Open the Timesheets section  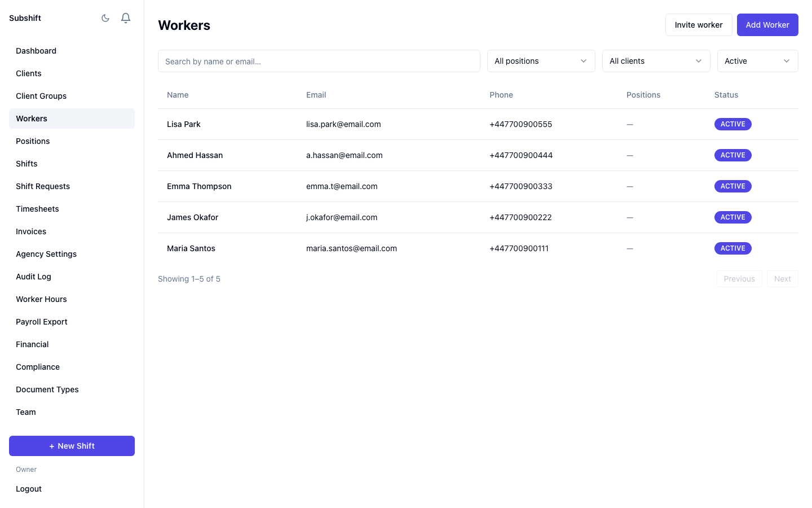pos(37,209)
